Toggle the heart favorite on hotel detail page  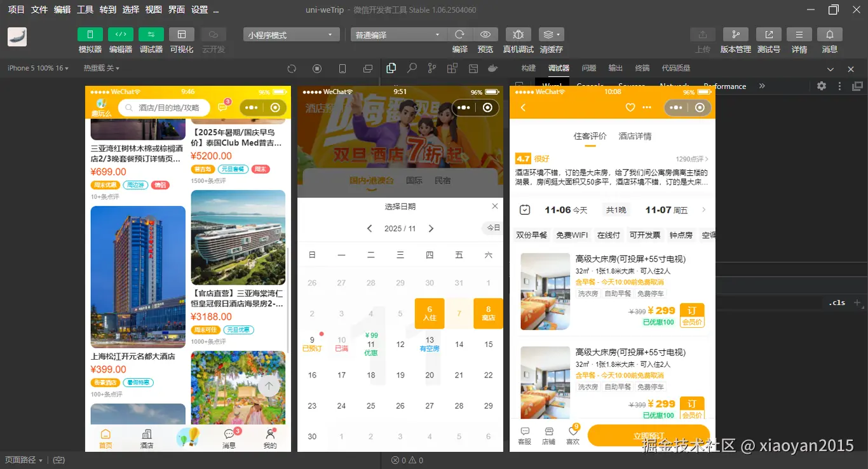click(630, 107)
